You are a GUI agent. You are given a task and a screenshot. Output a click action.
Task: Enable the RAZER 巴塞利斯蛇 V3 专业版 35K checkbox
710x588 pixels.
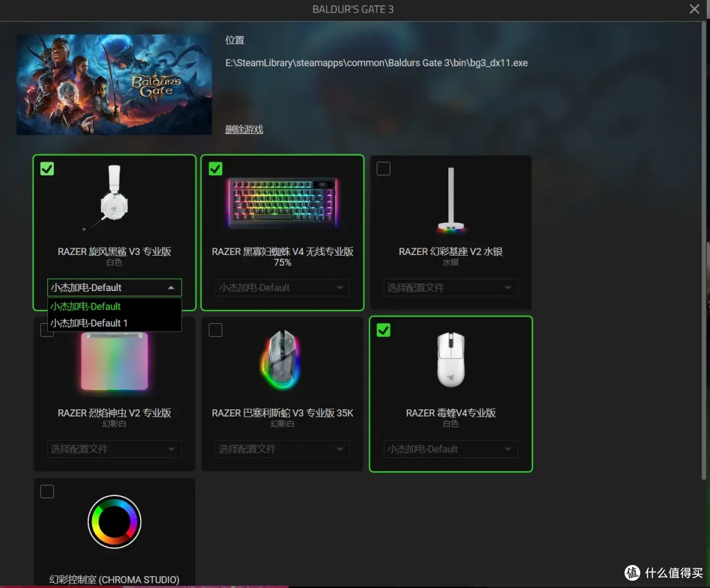(216, 330)
